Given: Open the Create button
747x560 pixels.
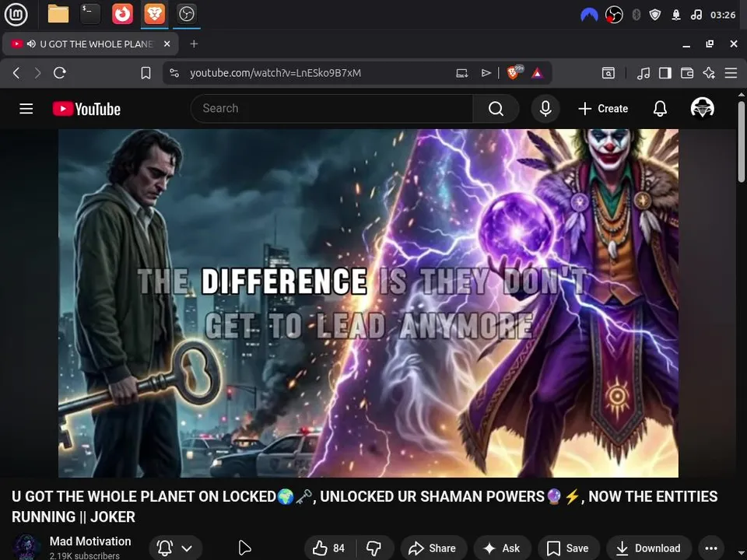Looking at the screenshot, I should (x=603, y=109).
